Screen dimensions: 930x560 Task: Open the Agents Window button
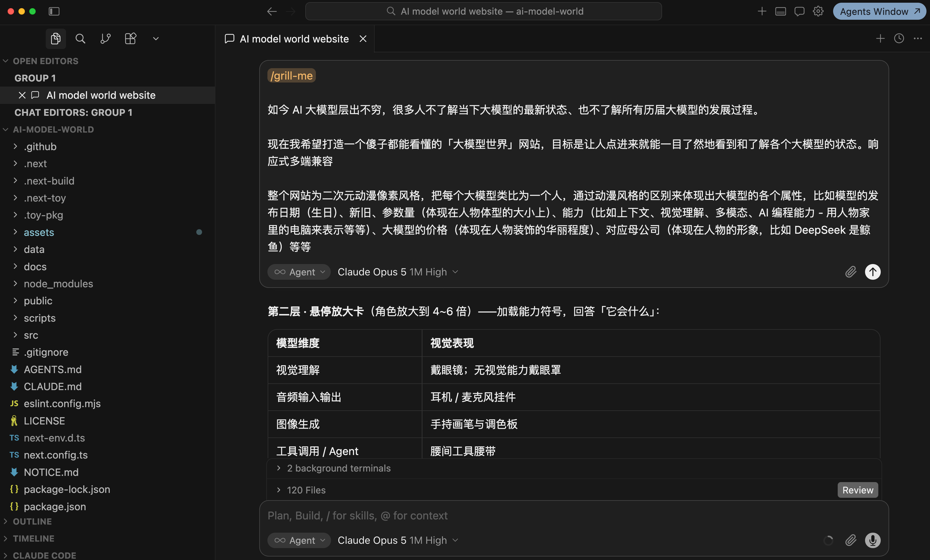879,11
